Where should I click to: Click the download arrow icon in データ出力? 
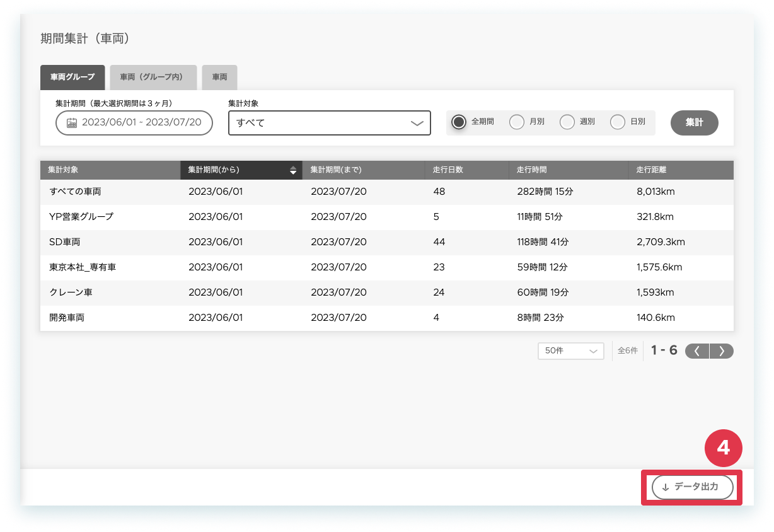666,487
